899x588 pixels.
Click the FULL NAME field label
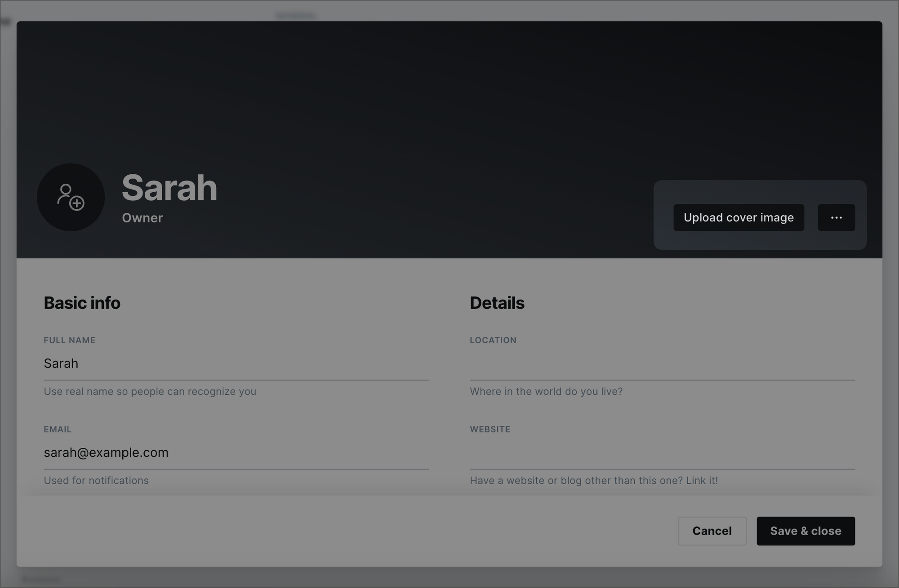tap(69, 340)
